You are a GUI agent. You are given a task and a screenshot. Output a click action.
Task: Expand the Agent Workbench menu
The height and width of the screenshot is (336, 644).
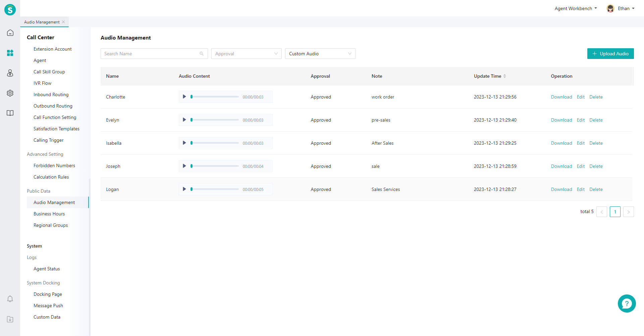pyautogui.click(x=576, y=8)
